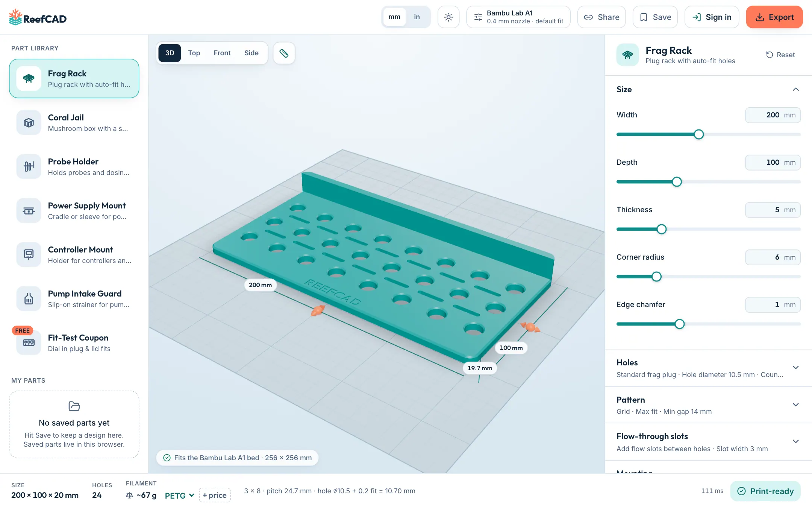812x508 pixels.
Task: Adjust the Width slider handle
Action: 698,134
